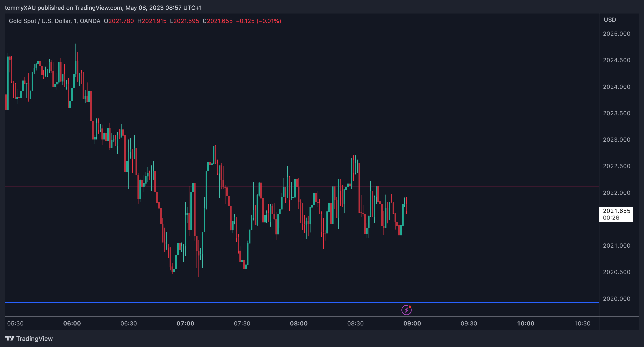Click the 07:00 time axis label
Screen dimensions: 644x347
(185, 324)
